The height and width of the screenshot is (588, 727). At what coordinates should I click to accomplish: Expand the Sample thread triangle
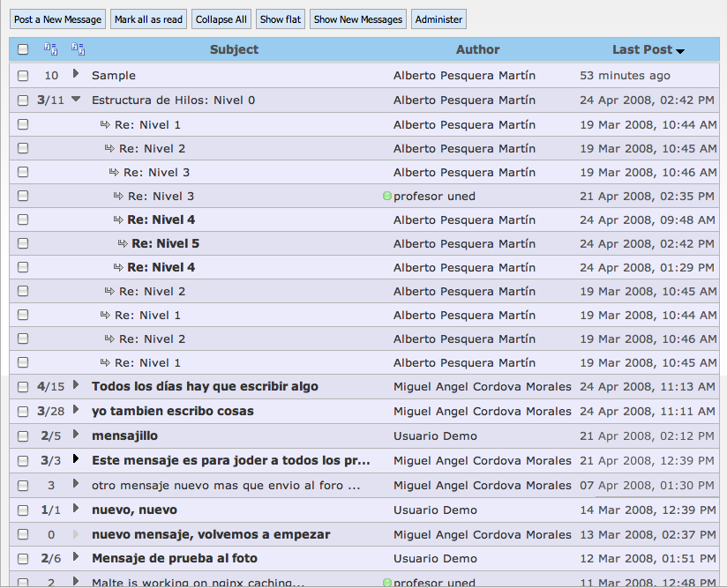point(76,75)
